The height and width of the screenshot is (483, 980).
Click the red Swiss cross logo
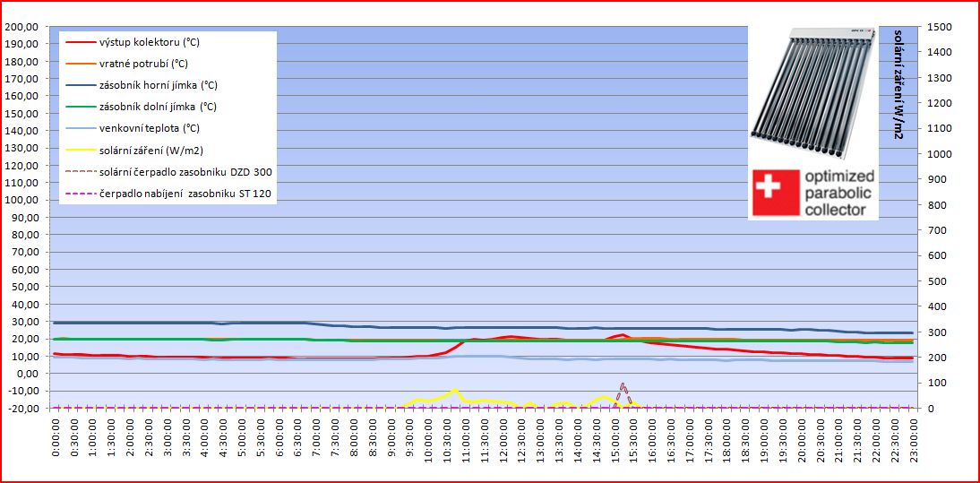pos(776,193)
